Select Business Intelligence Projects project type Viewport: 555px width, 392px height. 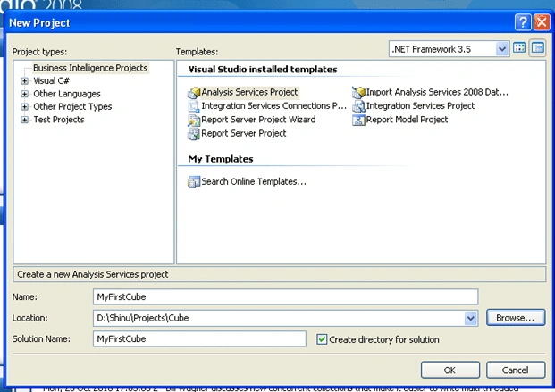click(x=90, y=68)
